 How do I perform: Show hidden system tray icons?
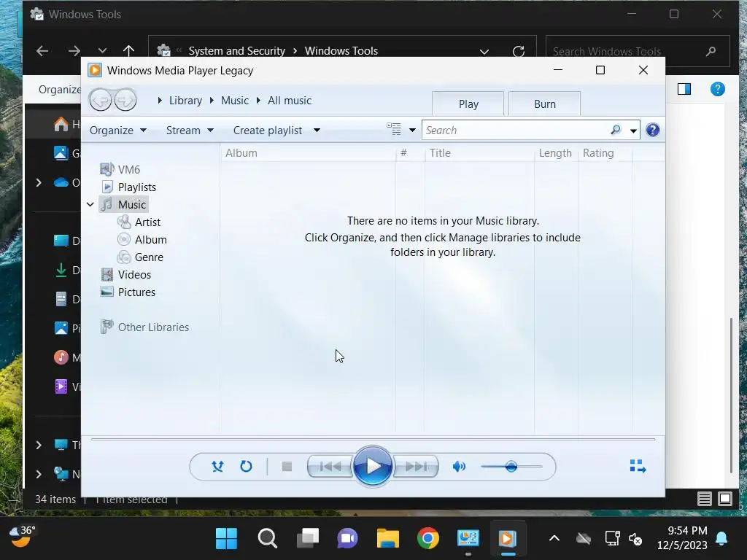[554, 539]
